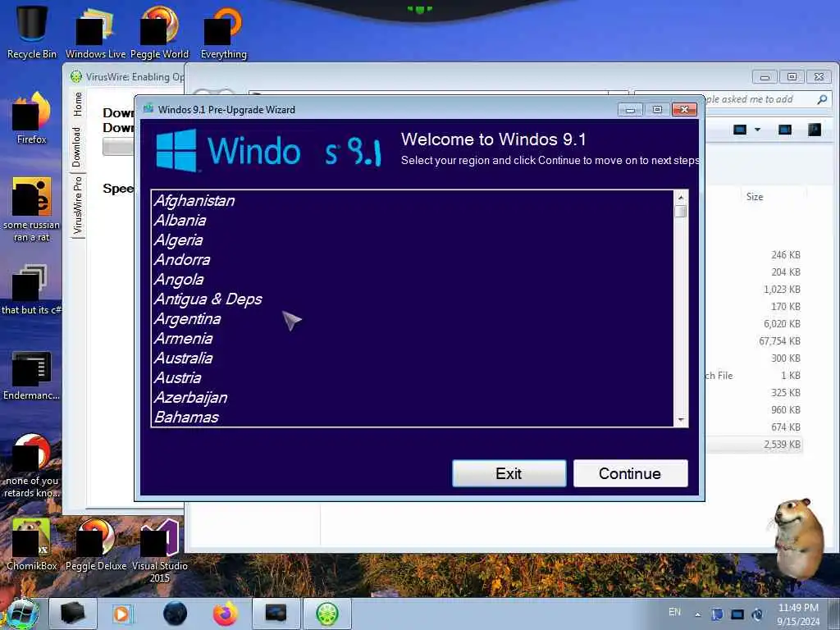Select Armenia in the region list
The image size is (840, 630).
coord(412,339)
